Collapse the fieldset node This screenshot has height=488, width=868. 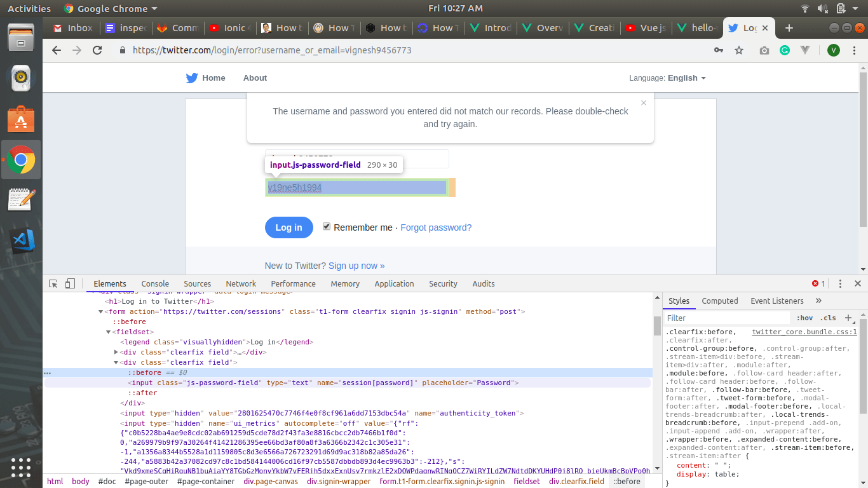tap(109, 332)
